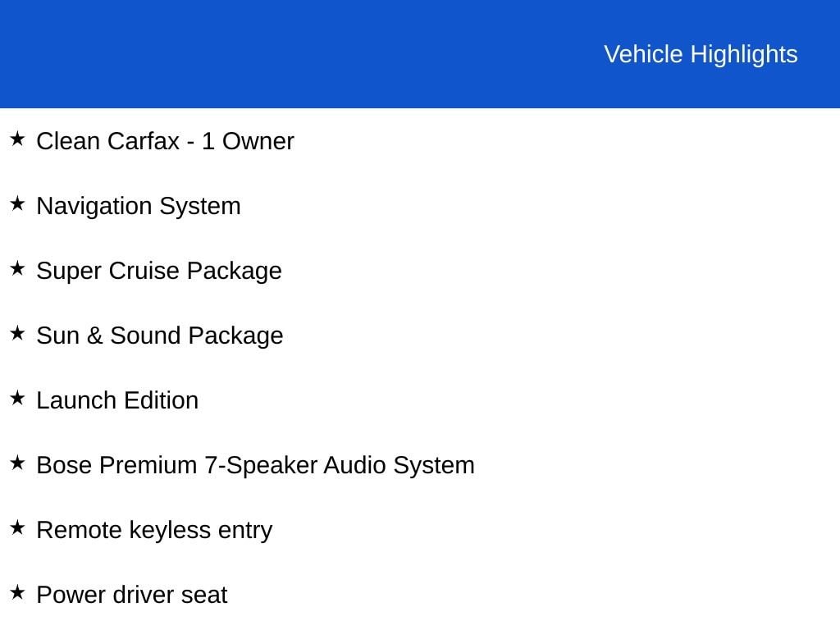Select the Remote keyless entry item

point(154,531)
